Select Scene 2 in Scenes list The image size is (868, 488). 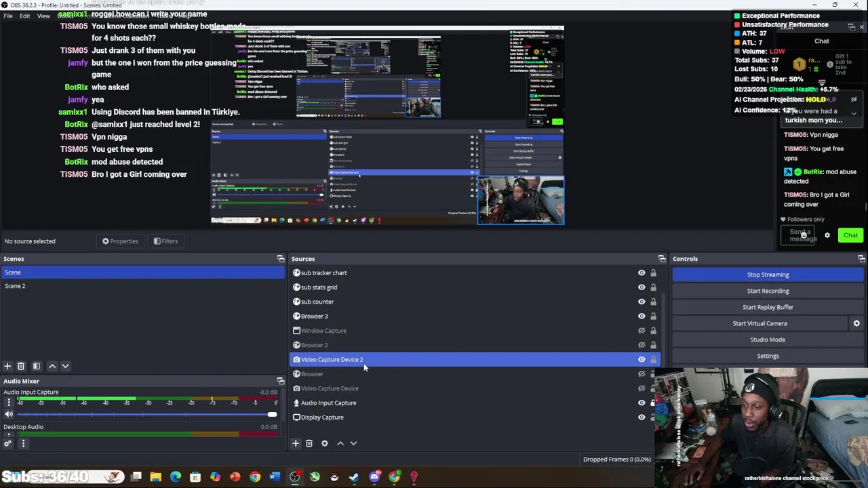click(x=142, y=286)
